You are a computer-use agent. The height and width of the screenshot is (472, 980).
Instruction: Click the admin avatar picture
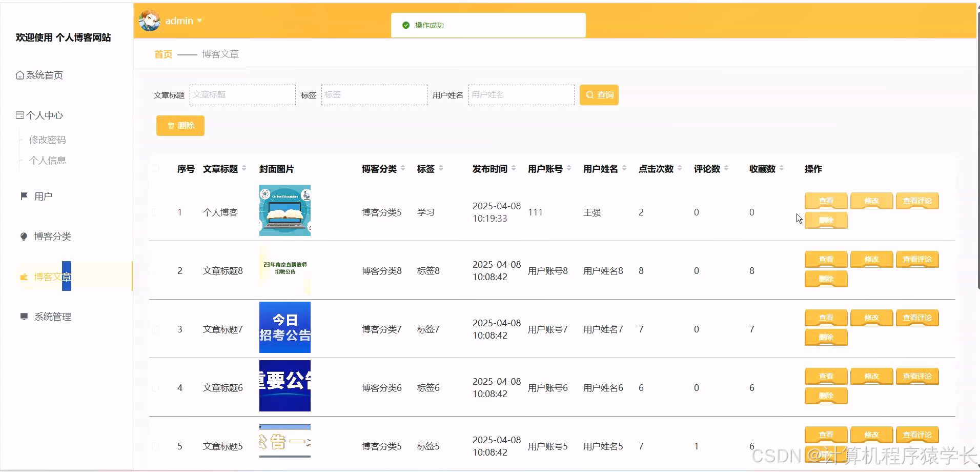click(150, 21)
